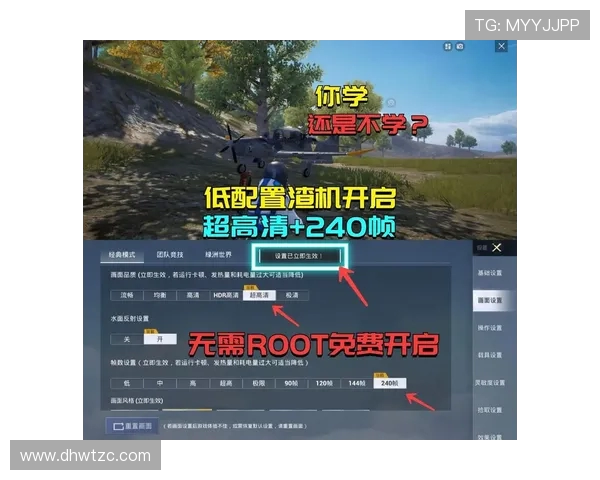Click the camera screenshot icon at top

tap(460, 47)
